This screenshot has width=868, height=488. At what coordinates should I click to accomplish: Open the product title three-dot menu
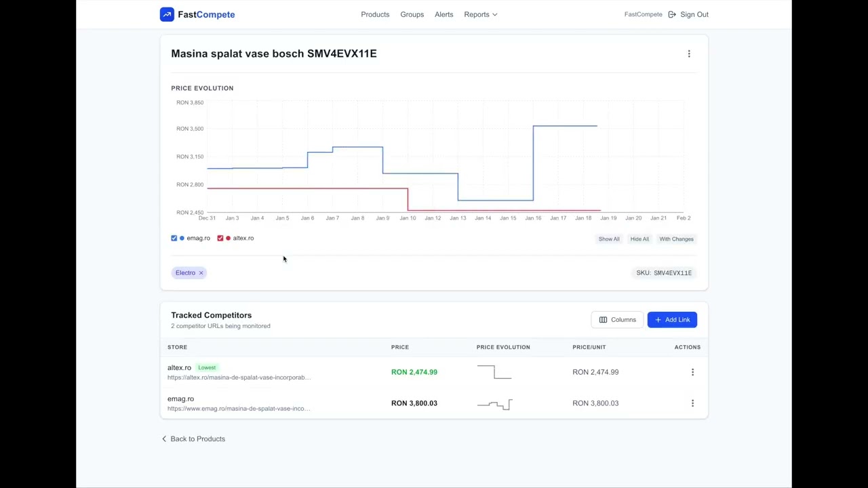pos(689,54)
